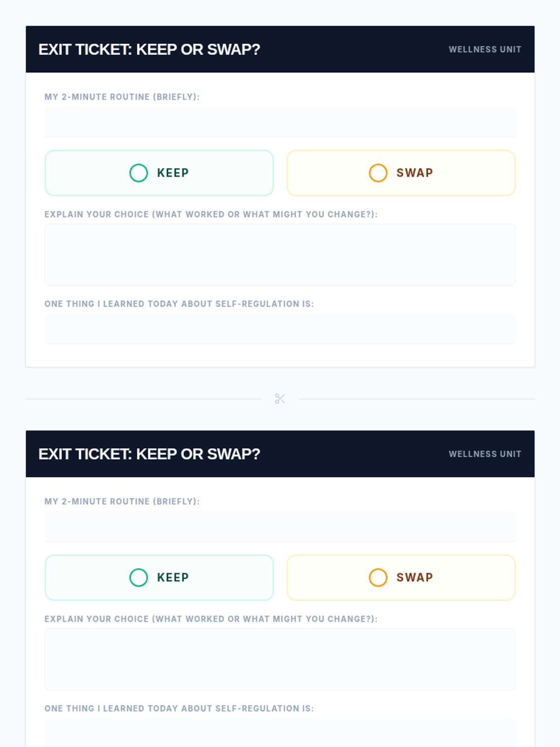The image size is (560, 747).
Task: Select the KEEP circle in second ticket
Action: [x=139, y=578]
